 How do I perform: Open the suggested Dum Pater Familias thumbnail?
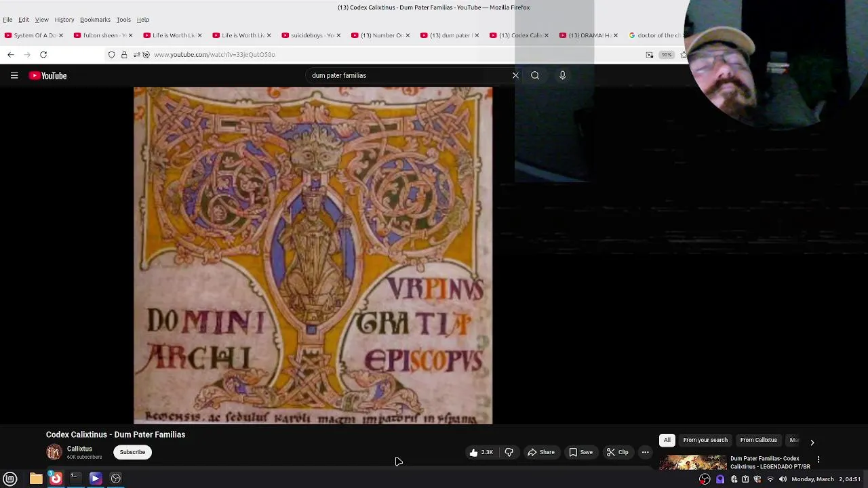pyautogui.click(x=692, y=463)
